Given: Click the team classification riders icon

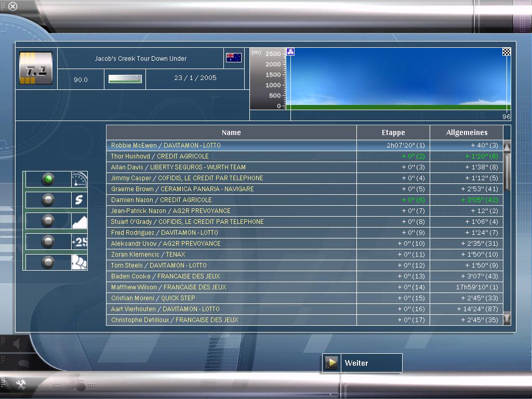Looking at the screenshot, I should [79, 262].
